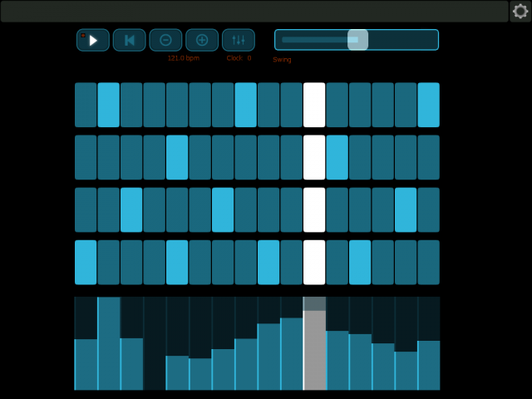Viewport: 532px width, 399px height.
Task: Enable the unlit first step in row one
Action: 86,105
